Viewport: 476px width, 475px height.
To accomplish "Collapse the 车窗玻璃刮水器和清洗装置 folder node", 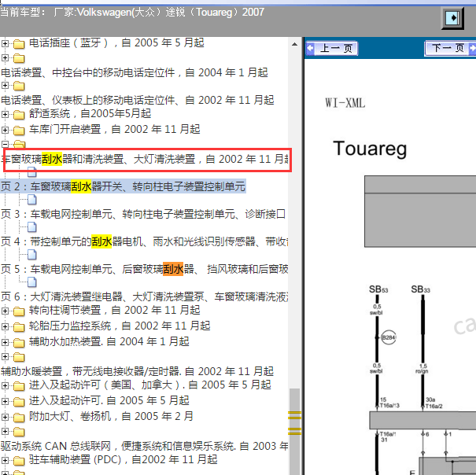I will [5, 144].
